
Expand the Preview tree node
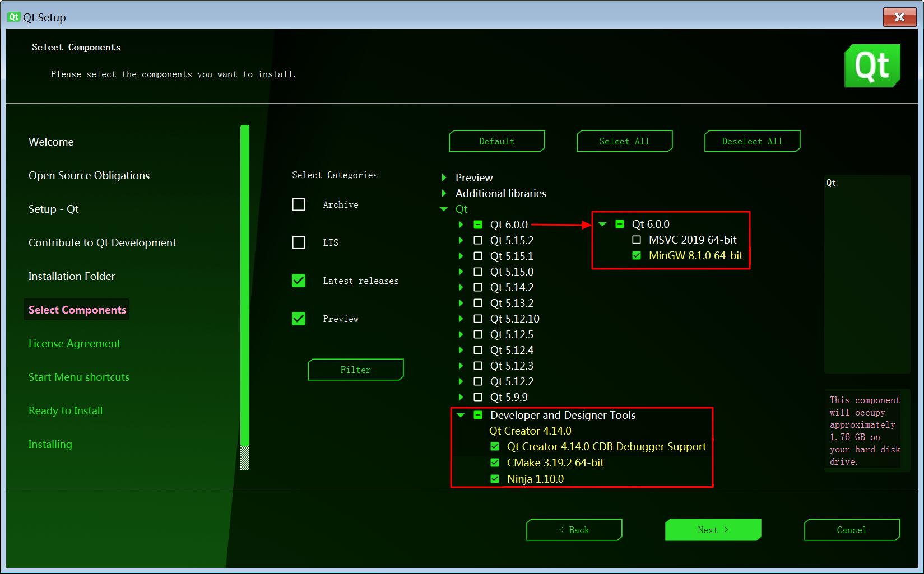tap(444, 178)
